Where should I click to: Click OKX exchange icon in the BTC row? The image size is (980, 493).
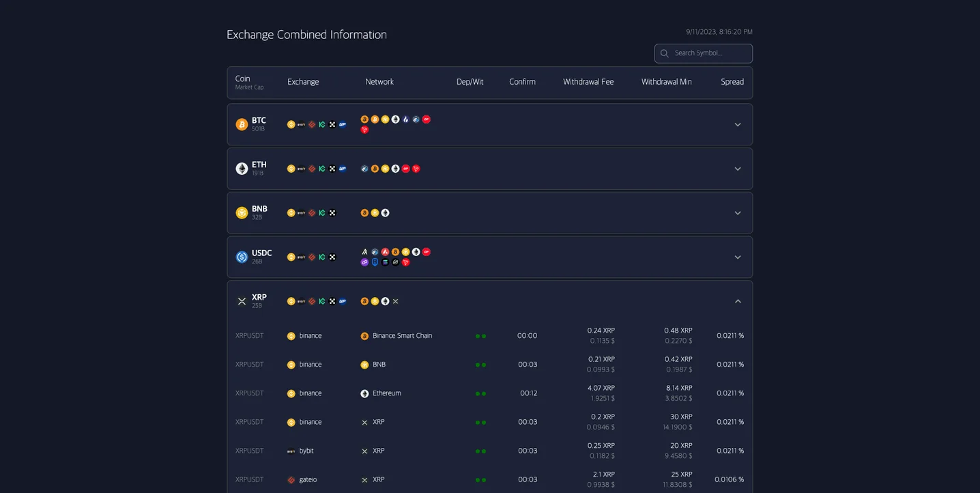(332, 124)
